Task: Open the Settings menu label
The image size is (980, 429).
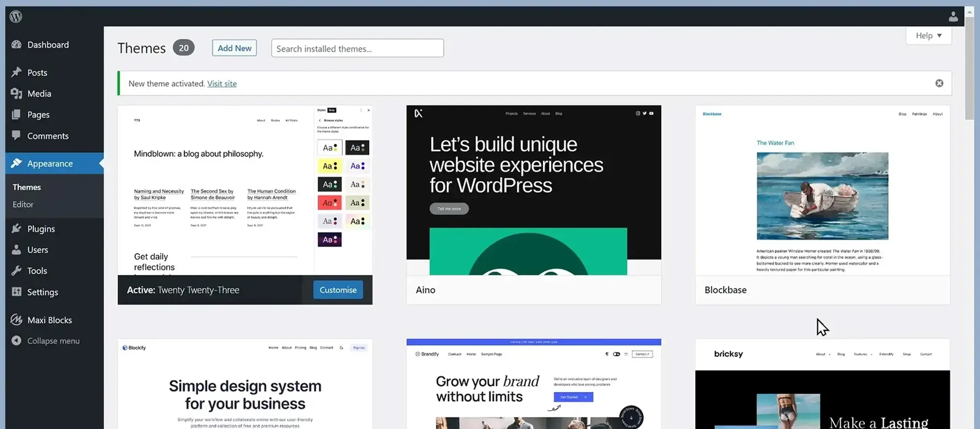Action: pos(43,292)
